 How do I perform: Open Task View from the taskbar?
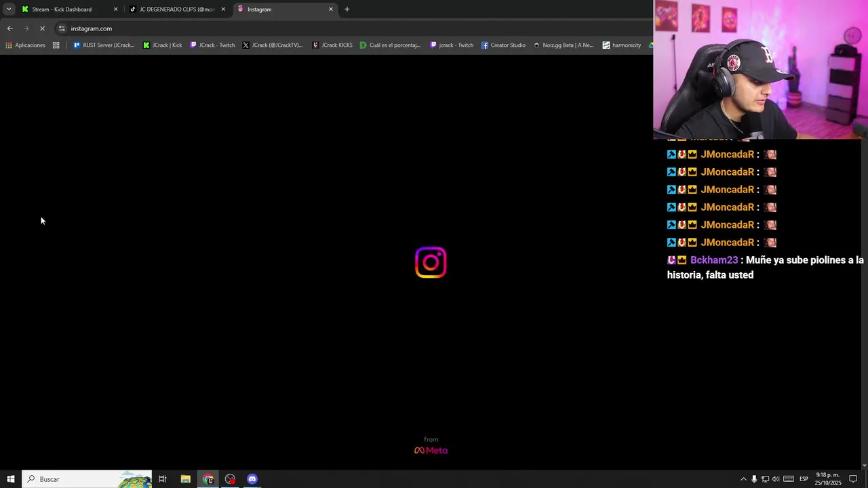click(x=163, y=479)
